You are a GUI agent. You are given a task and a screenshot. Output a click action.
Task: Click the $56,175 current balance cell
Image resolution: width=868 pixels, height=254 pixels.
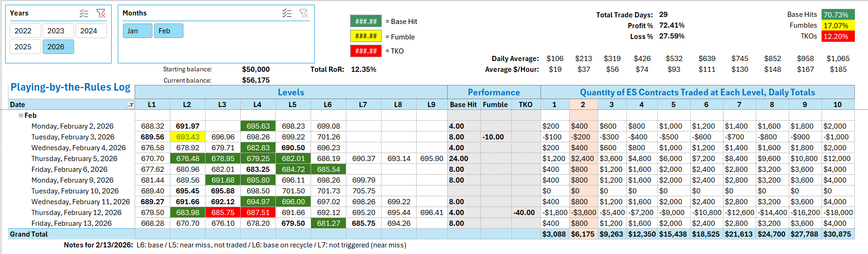point(256,80)
